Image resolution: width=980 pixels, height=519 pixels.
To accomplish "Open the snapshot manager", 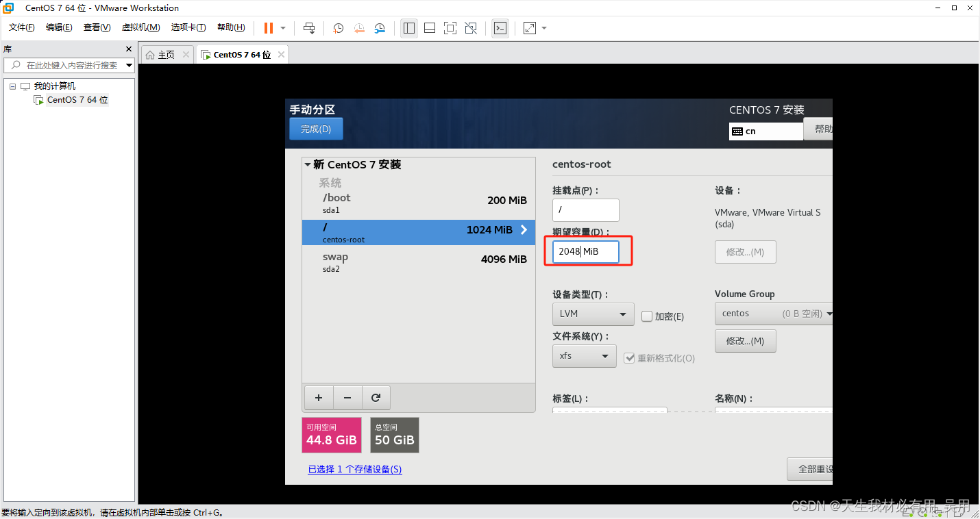I will pos(380,28).
